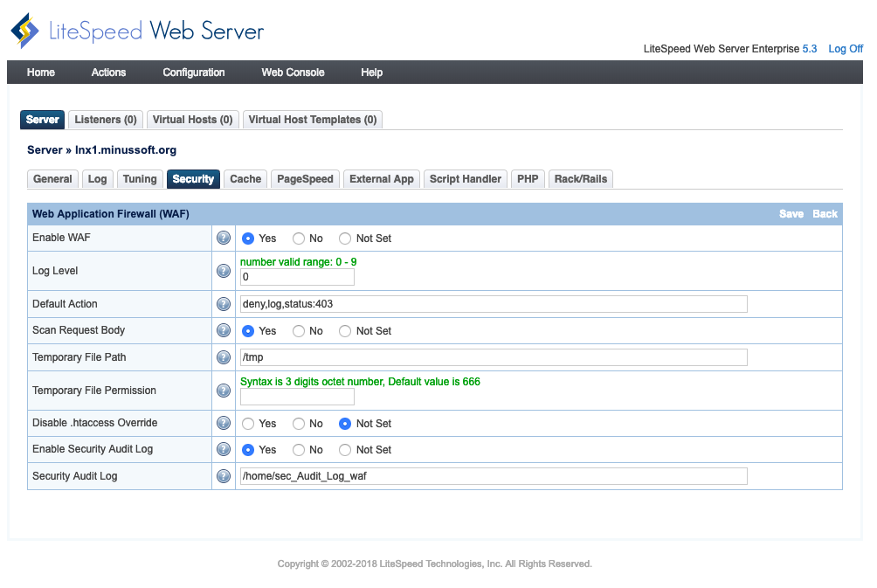This screenshot has width=877, height=588.
Task: Open the External App sub-tab
Action: [382, 179]
